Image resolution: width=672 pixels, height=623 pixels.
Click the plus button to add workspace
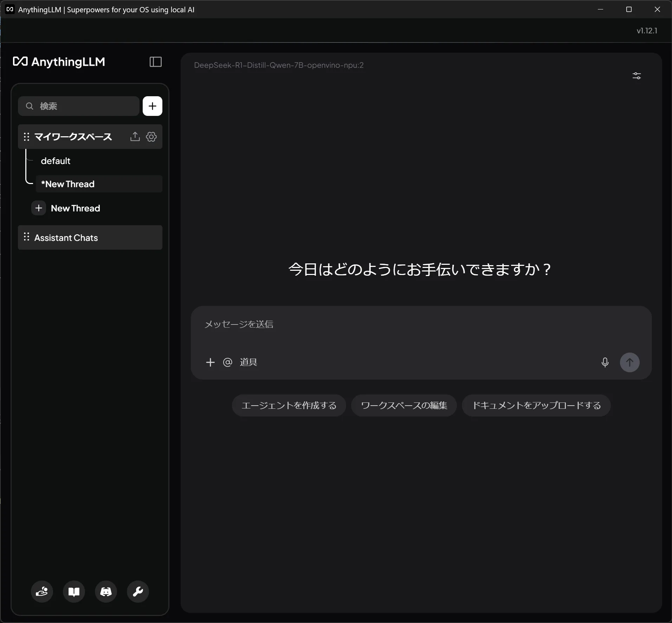(x=153, y=106)
